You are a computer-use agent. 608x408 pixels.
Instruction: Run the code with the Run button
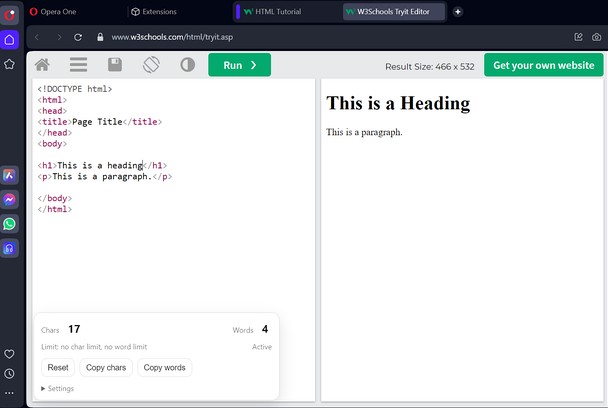pyautogui.click(x=240, y=65)
